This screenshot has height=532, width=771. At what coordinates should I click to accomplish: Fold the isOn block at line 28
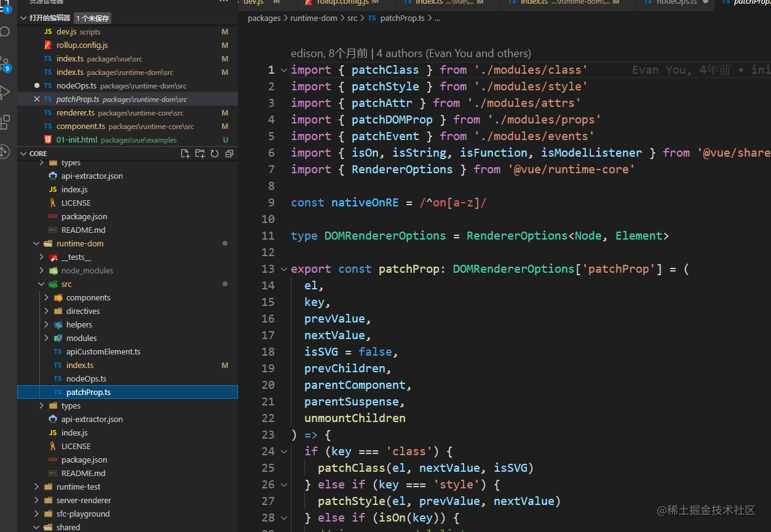pyautogui.click(x=284, y=518)
